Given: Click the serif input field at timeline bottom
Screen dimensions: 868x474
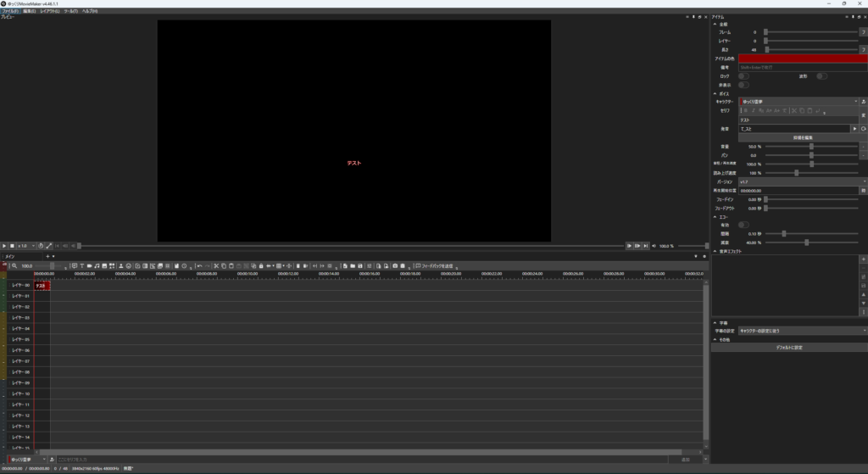Looking at the screenshot, I should 362,460.
